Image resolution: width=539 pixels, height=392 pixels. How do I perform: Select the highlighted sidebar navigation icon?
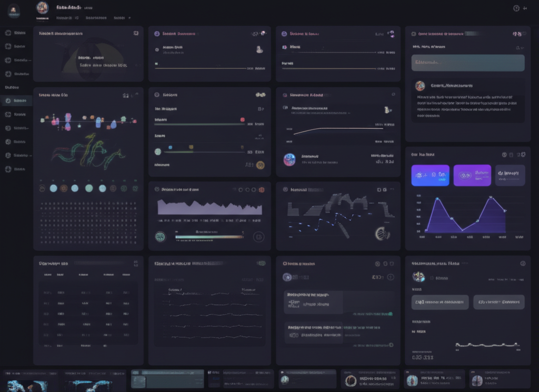pos(8,100)
